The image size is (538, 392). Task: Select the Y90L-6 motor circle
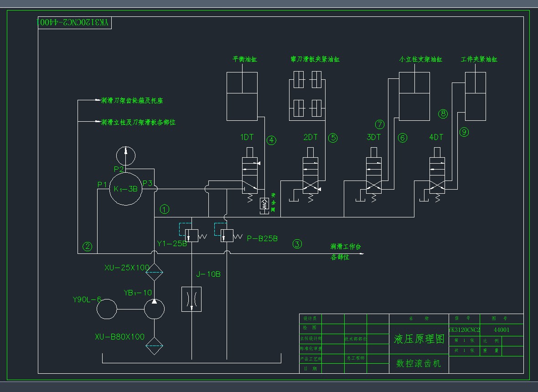107,309
